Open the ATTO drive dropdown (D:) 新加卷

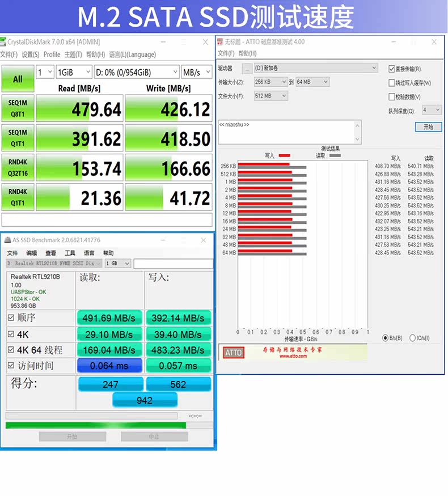(316, 67)
